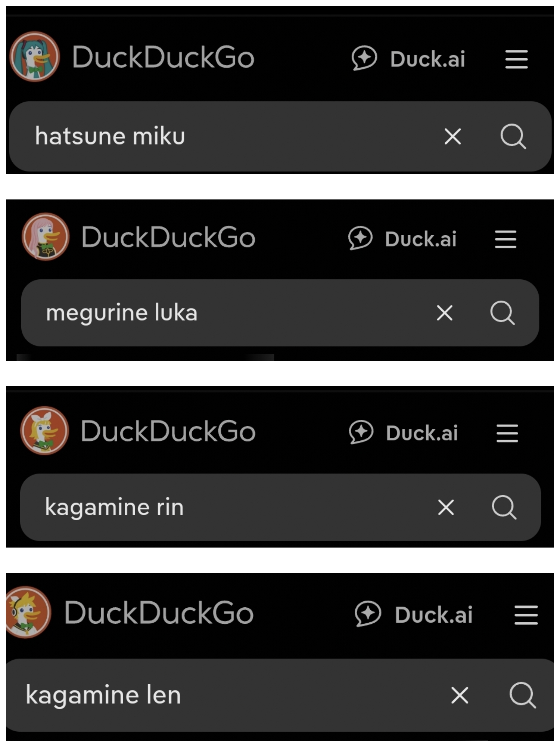Image resolution: width=560 pixels, height=747 pixels.
Task: Click the Kagamine Len duck logo
Action: [x=27, y=612]
